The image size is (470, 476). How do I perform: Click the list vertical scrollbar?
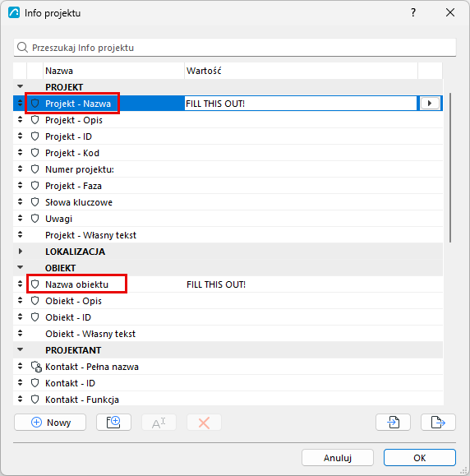tap(450, 168)
